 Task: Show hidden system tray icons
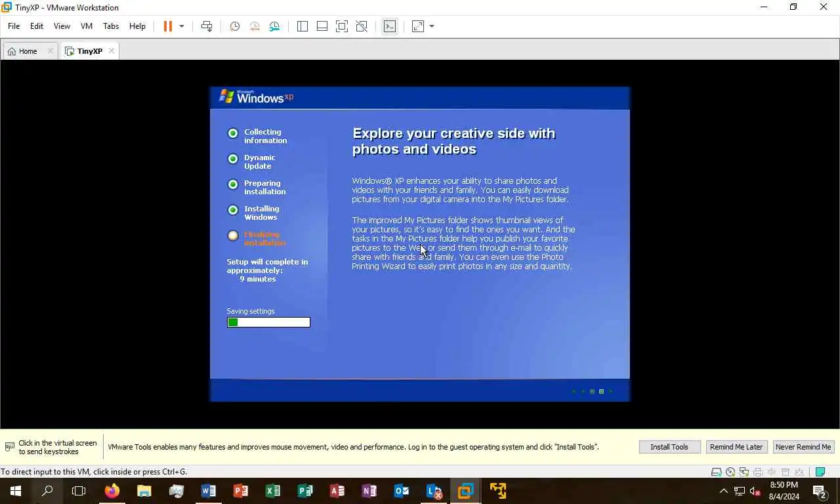click(x=723, y=491)
